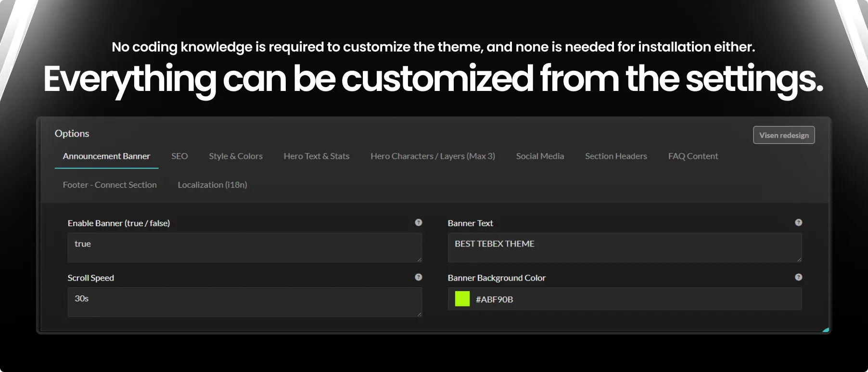Image resolution: width=868 pixels, height=372 pixels.
Task: Open Hero Characters / Layers (Max 3) tab
Action: 433,156
